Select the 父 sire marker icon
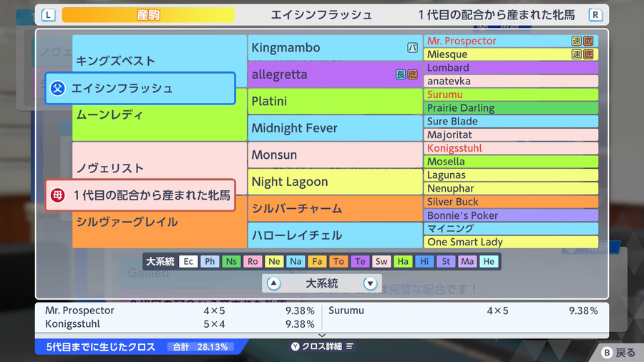Image resolution: width=644 pixels, height=362 pixels. [57, 88]
